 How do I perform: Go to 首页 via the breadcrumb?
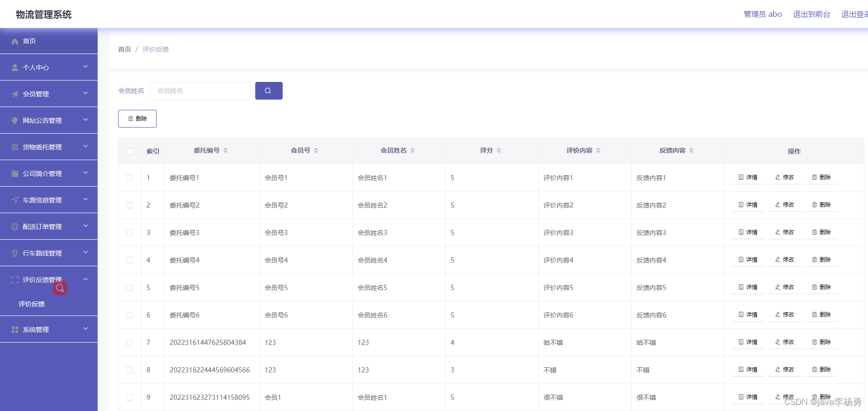[125, 49]
